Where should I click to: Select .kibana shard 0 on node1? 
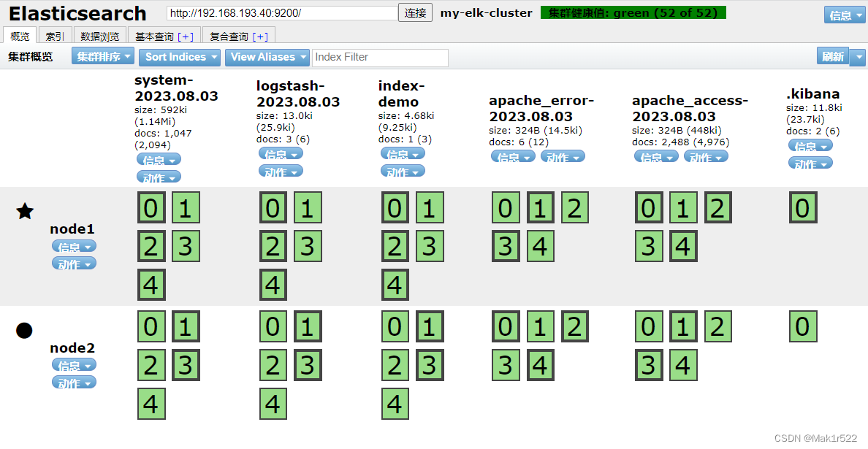pyautogui.click(x=803, y=208)
